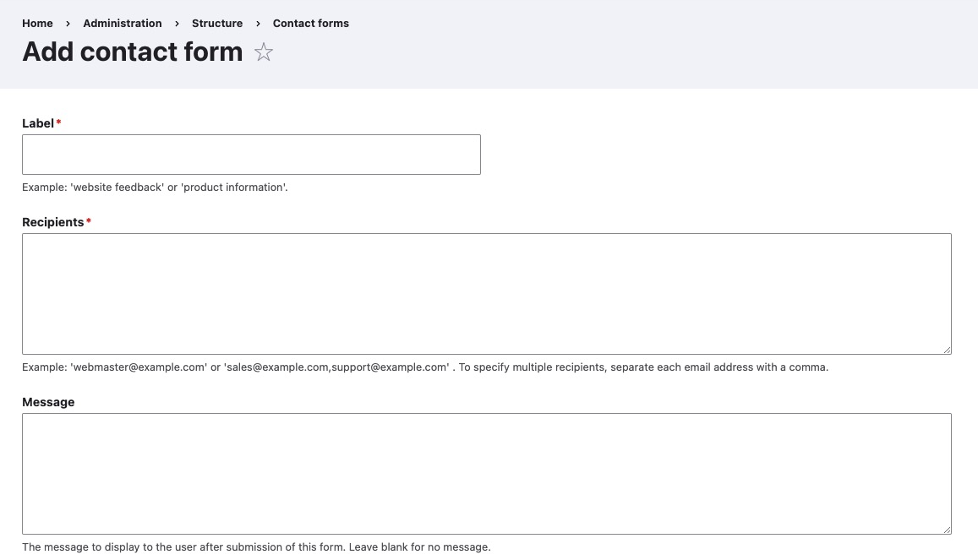Click inside the Message textarea

pyautogui.click(x=486, y=473)
